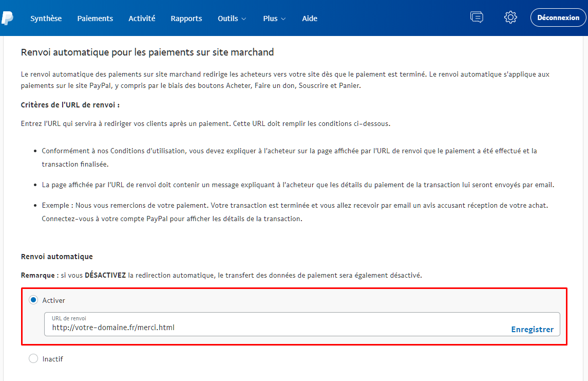The width and height of the screenshot is (588, 381).
Task: Open messages via the chat bubbles icon
Action: pyautogui.click(x=477, y=17)
